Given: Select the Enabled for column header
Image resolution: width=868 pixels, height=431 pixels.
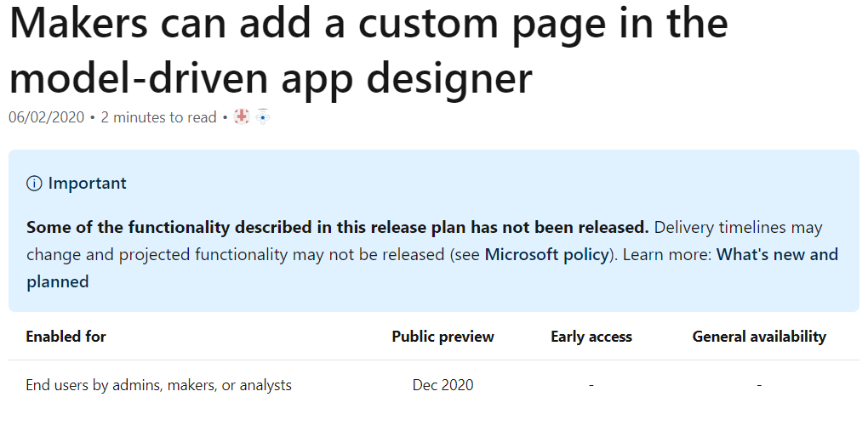Looking at the screenshot, I should click(x=66, y=337).
